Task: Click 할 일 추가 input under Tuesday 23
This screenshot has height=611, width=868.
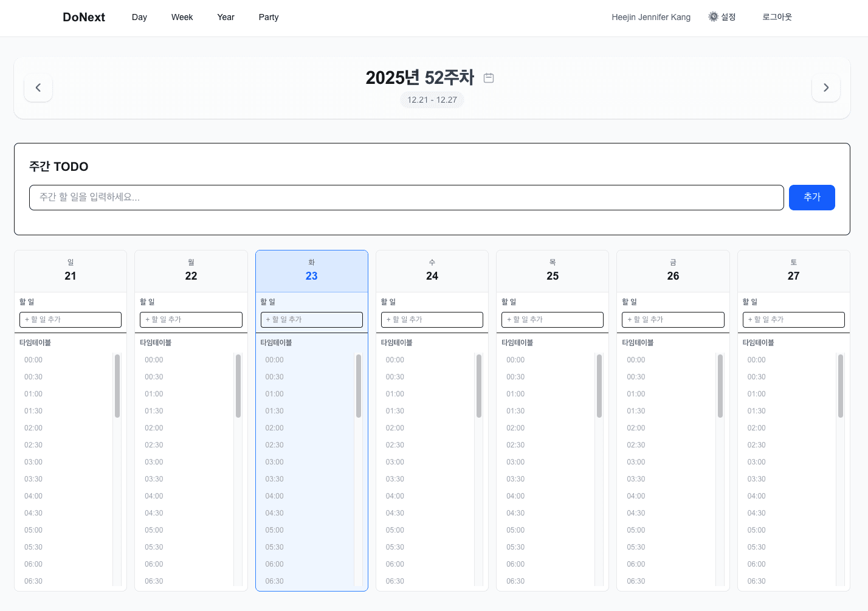Action: (312, 319)
